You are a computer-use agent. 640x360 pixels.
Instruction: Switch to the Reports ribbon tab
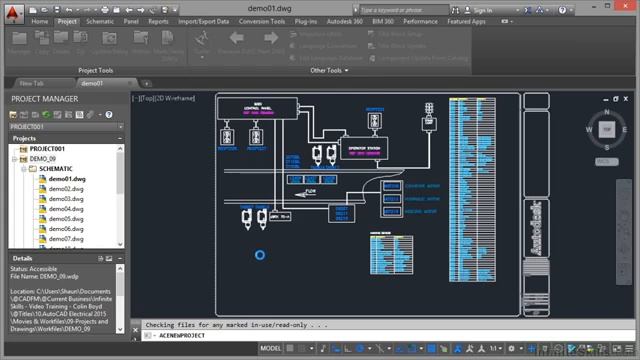[158, 21]
